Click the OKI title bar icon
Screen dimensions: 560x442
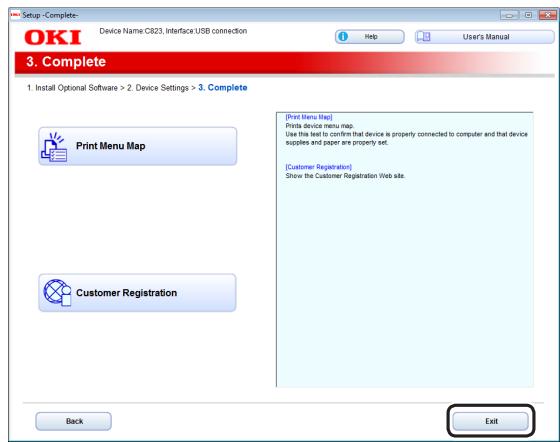click(x=15, y=15)
